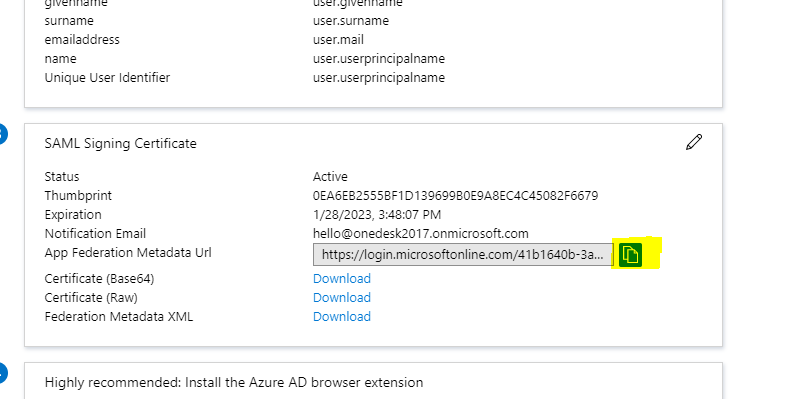Edit the SAML Signing Certificate section
This screenshot has width=787, height=399.
click(694, 142)
